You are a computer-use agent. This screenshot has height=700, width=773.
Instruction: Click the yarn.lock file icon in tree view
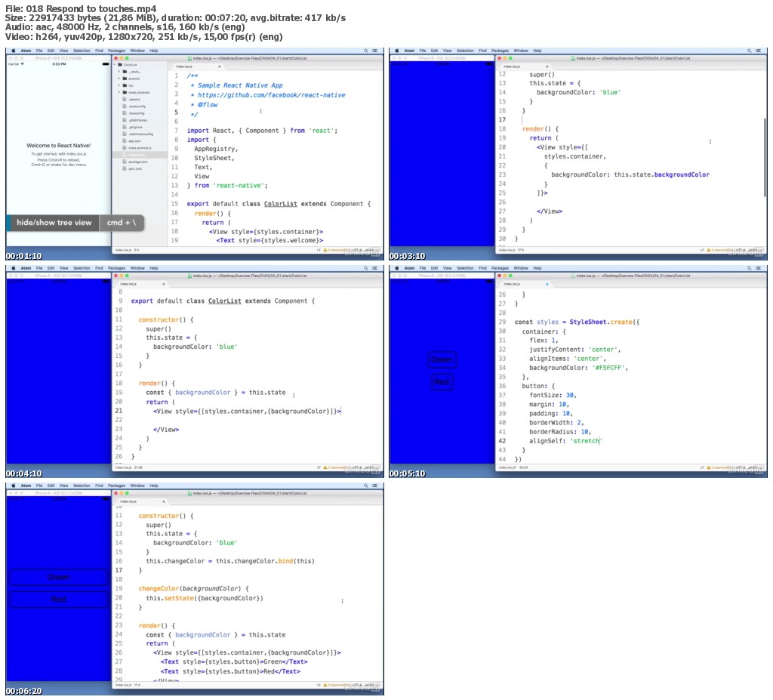pyautogui.click(x=125, y=168)
